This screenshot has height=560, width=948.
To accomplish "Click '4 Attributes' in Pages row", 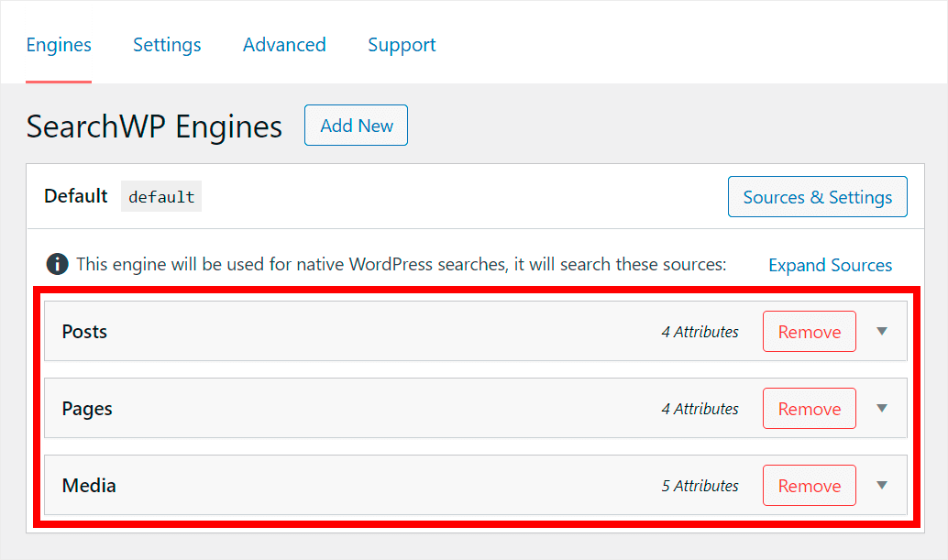I will (x=700, y=409).
